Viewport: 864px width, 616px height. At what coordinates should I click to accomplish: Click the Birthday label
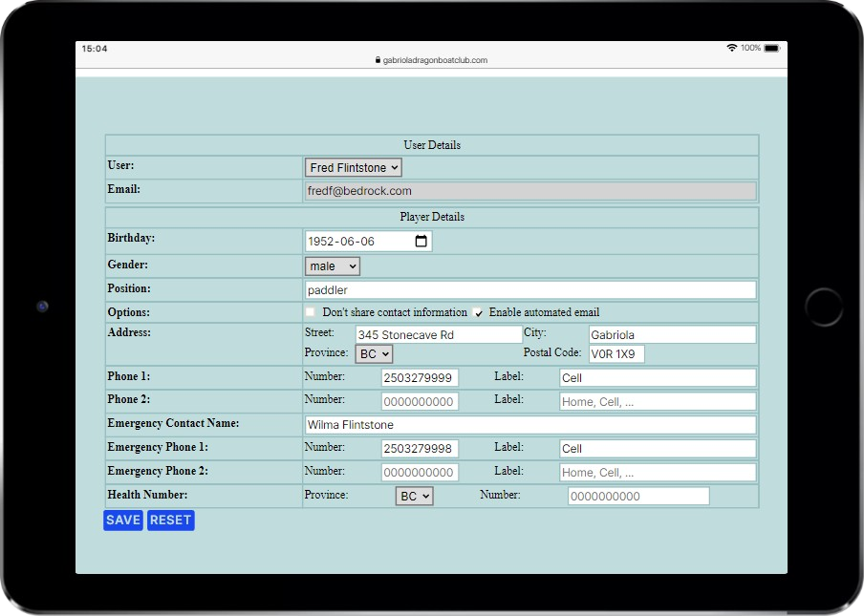[x=131, y=238]
